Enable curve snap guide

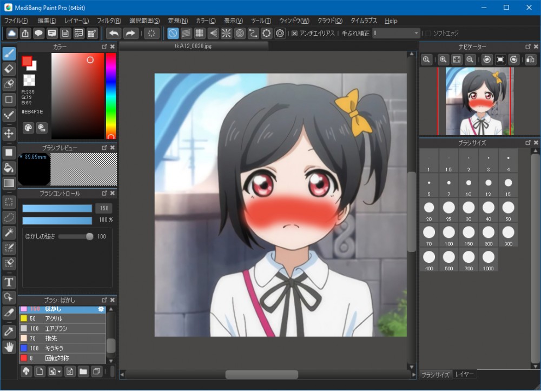[253, 34]
